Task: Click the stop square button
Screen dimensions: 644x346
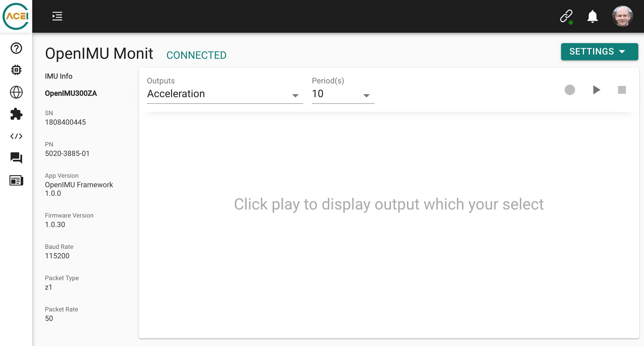Action: (622, 90)
